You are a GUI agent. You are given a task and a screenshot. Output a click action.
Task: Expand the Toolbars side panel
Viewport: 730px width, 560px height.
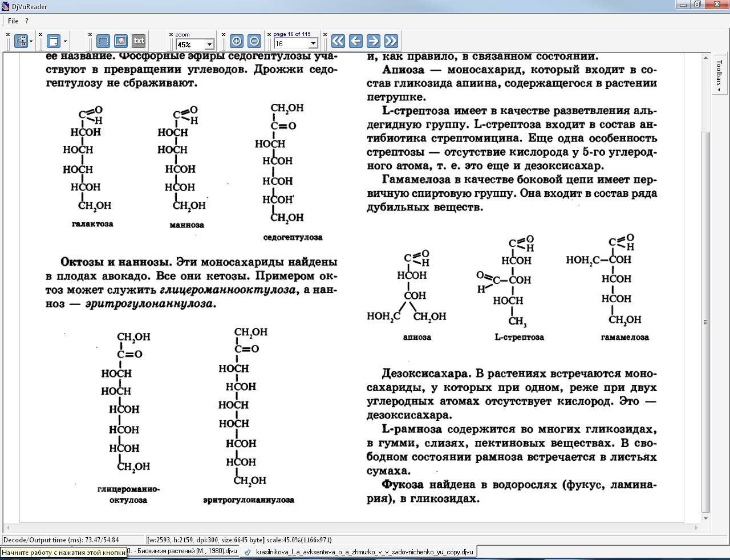719,75
